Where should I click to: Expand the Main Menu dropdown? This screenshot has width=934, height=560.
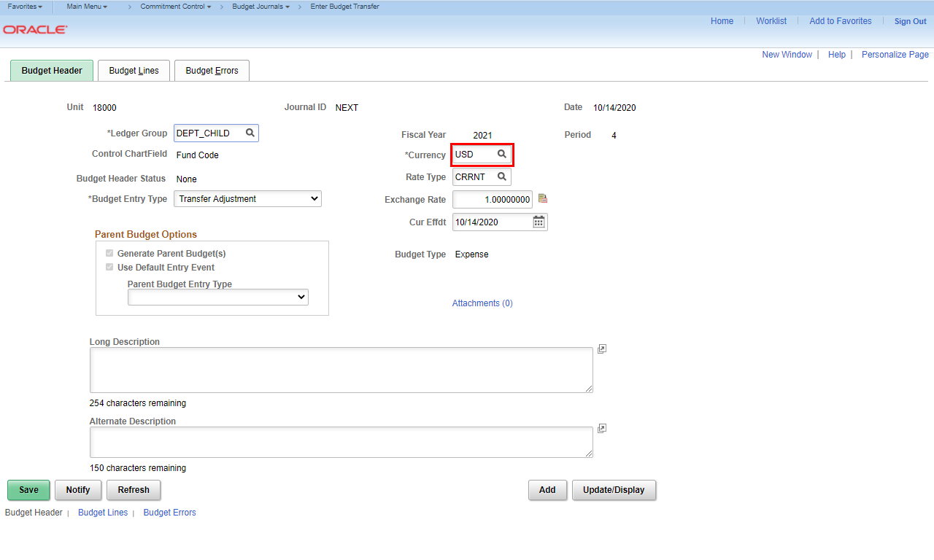(87, 7)
